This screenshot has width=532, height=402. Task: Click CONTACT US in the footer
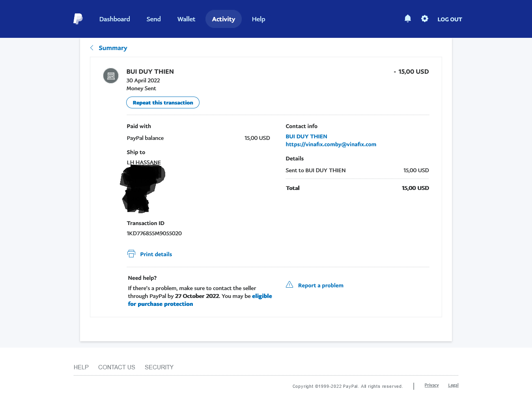[117, 367]
